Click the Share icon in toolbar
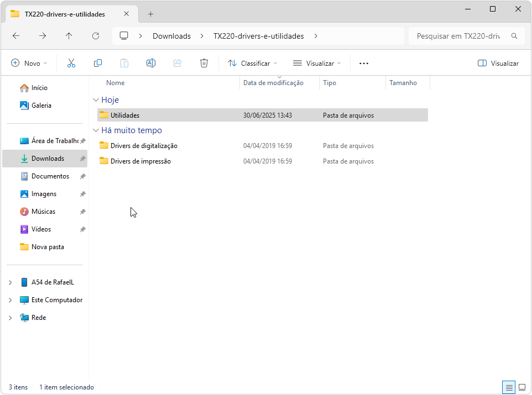Image resolution: width=532 pixels, height=395 pixels. point(178,63)
